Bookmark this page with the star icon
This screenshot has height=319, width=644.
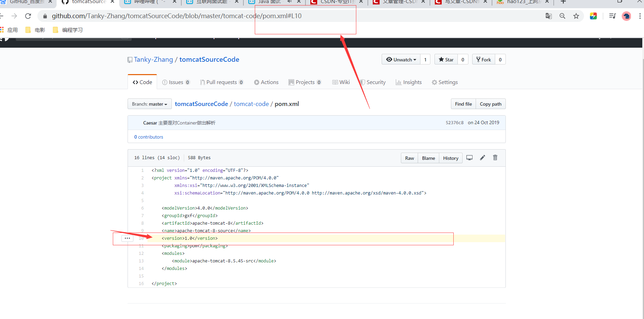[x=576, y=16]
